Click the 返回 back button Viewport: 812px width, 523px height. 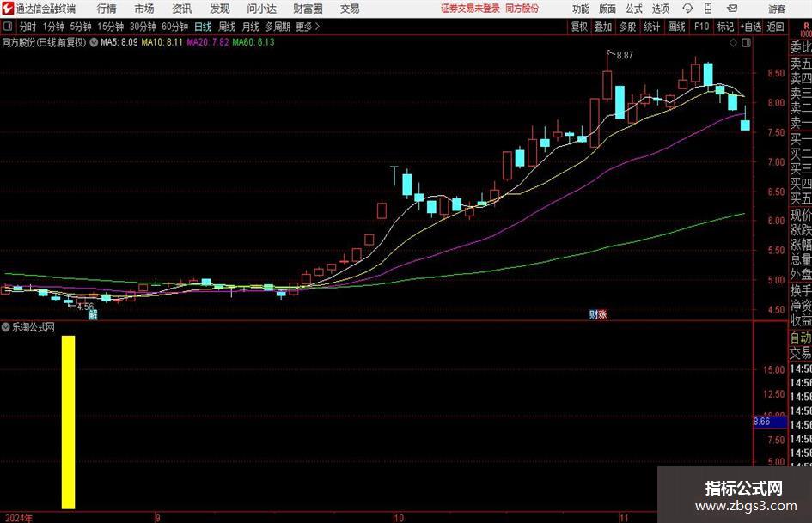pyautogui.click(x=775, y=27)
